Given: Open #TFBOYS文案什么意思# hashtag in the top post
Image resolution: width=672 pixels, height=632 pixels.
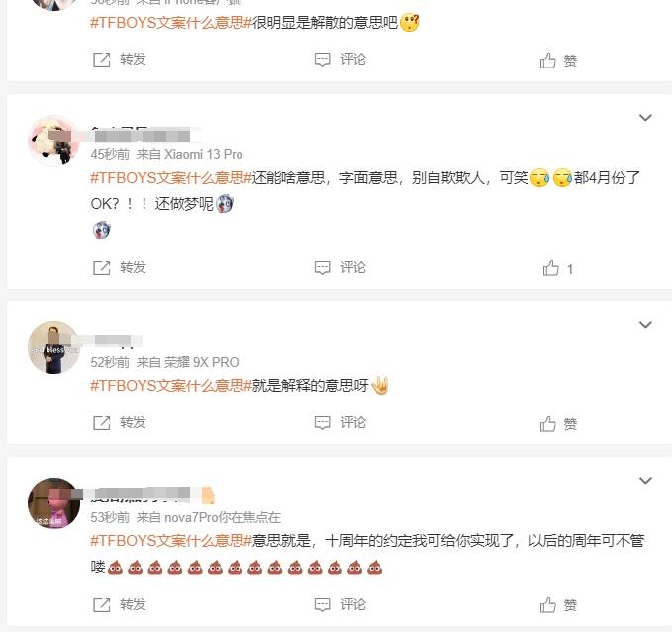Looking at the screenshot, I should point(170,23).
